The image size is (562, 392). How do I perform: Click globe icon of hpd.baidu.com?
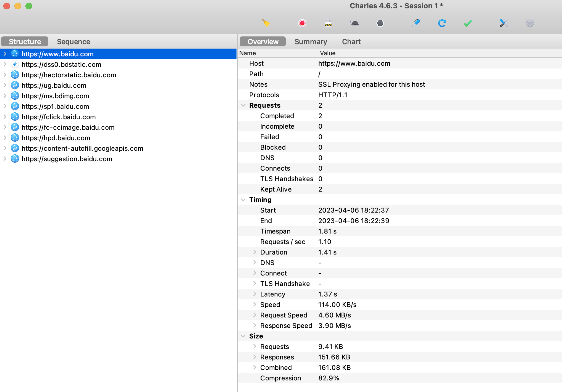point(15,138)
